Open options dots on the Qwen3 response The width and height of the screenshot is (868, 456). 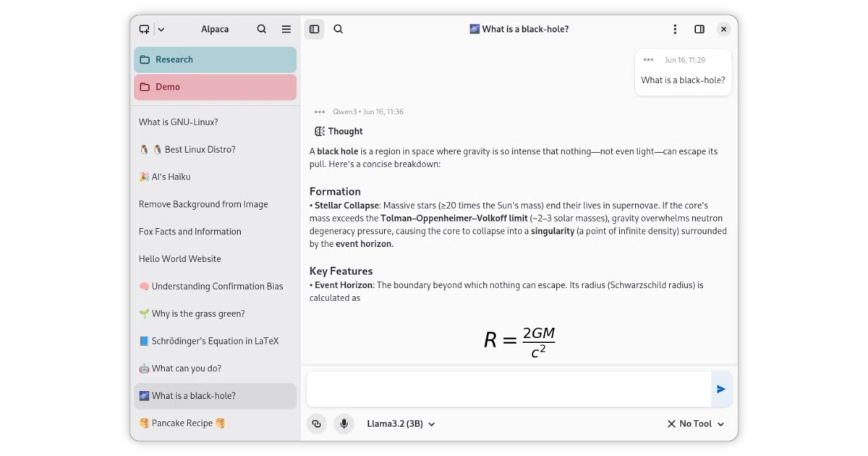point(320,112)
